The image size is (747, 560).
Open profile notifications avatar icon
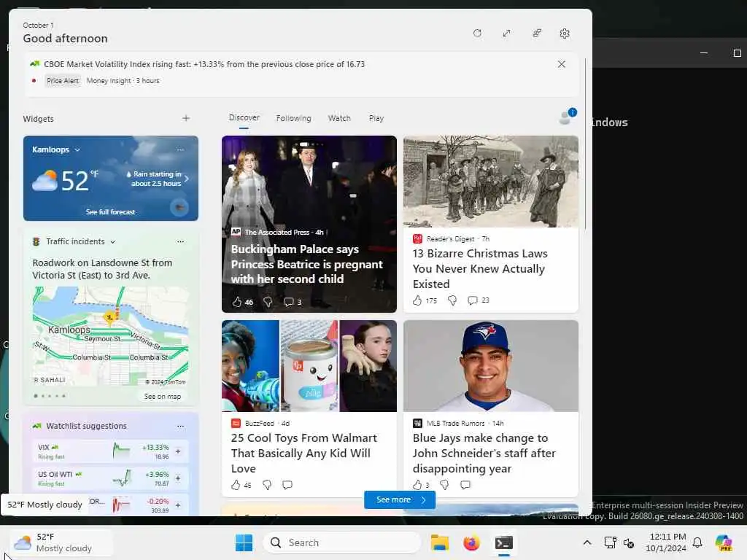click(567, 116)
